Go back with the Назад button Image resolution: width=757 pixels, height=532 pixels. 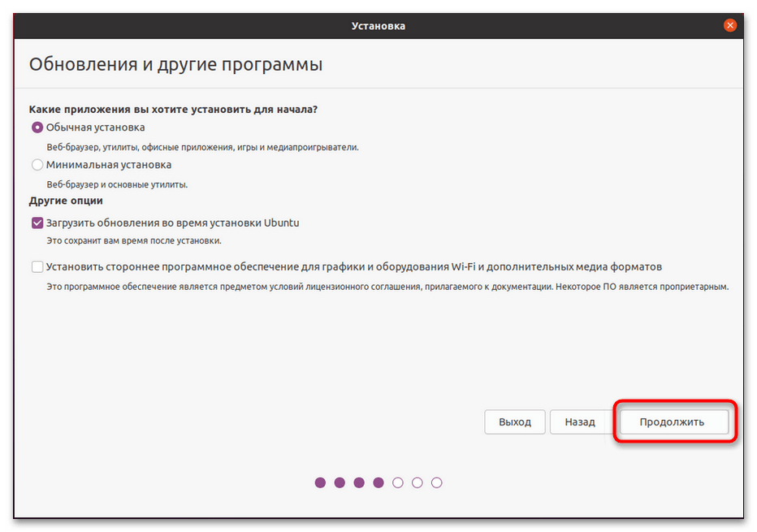(580, 422)
